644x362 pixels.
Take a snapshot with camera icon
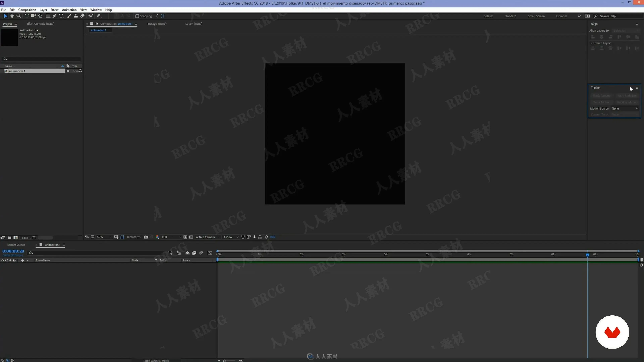pyautogui.click(x=146, y=237)
